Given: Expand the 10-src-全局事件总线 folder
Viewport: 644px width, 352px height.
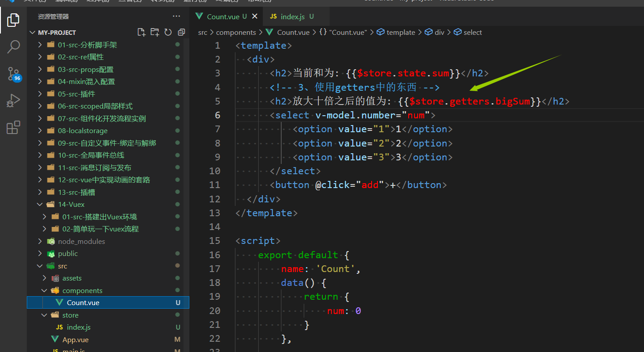Looking at the screenshot, I should pyautogui.click(x=108, y=155).
